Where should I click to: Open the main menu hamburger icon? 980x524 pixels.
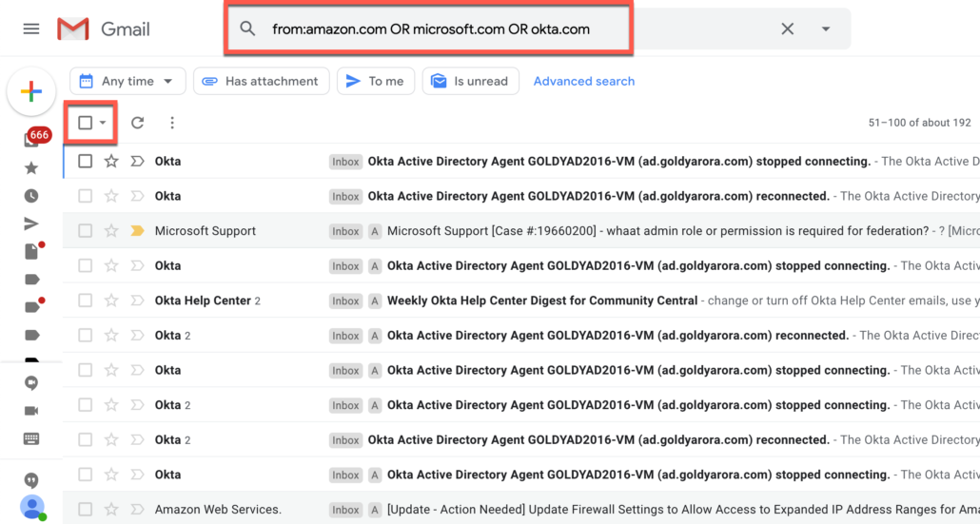tap(31, 29)
